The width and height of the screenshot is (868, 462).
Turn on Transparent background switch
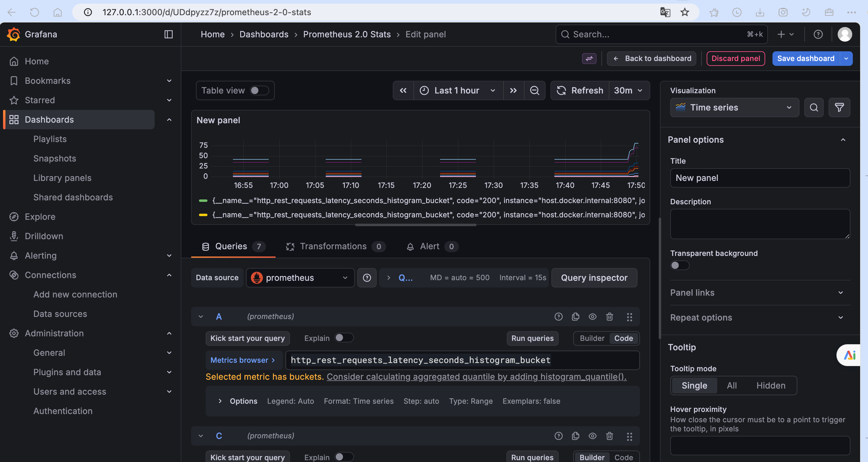[679, 265]
